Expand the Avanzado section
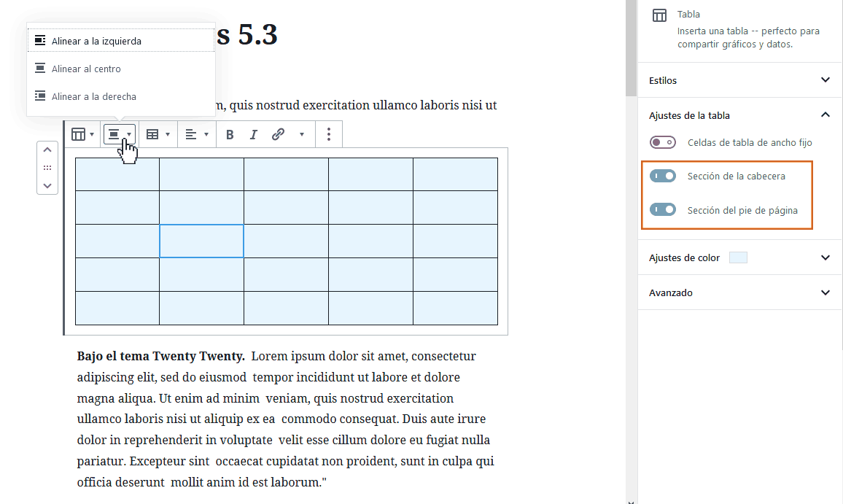This screenshot has height=504, width=843. click(825, 293)
